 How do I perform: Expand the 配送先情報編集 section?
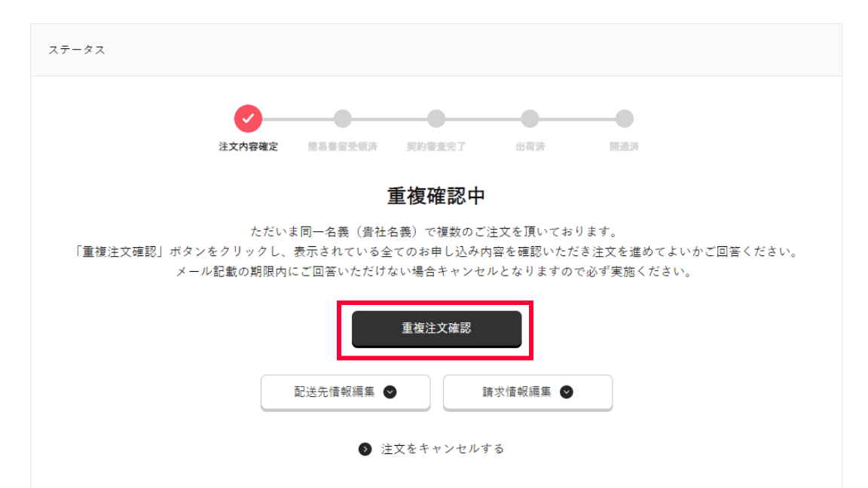coord(345,392)
